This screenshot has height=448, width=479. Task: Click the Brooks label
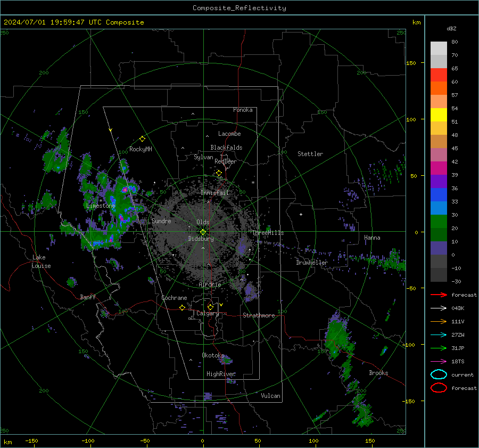378,373
